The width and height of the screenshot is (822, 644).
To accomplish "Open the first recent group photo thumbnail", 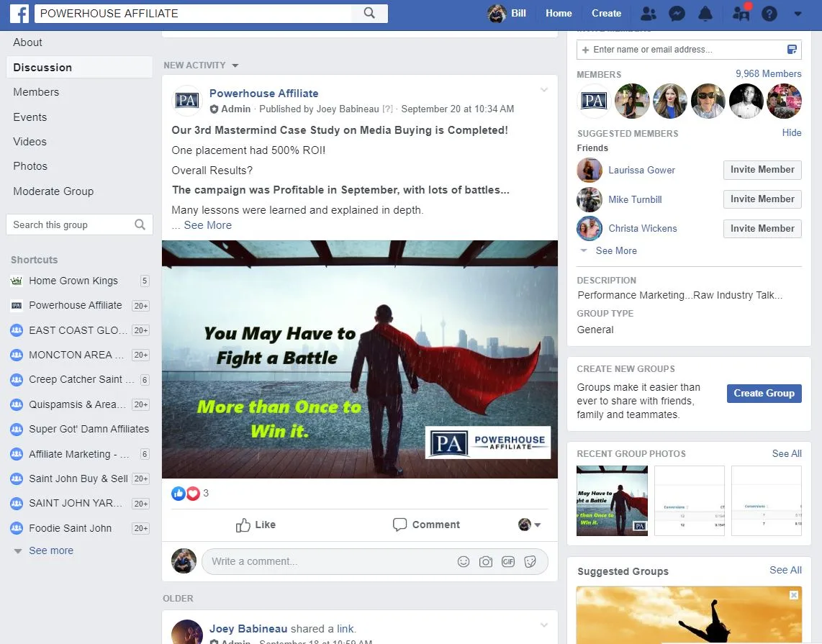I will pyautogui.click(x=612, y=501).
